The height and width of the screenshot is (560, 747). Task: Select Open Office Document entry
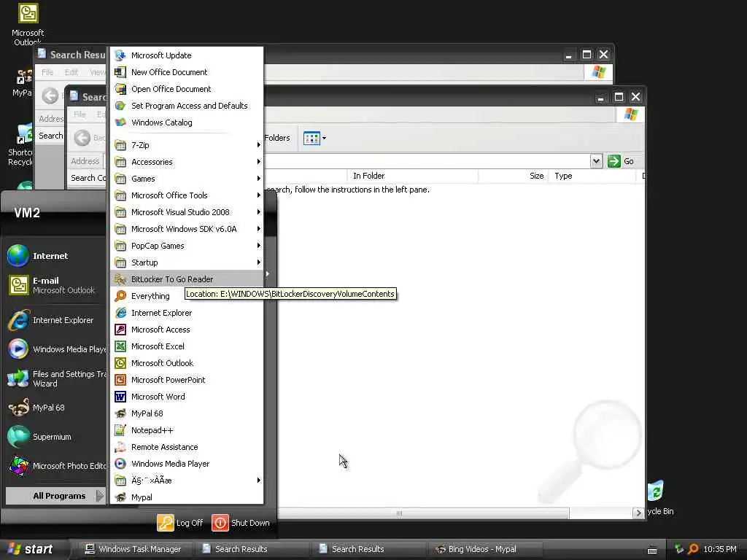187,88
